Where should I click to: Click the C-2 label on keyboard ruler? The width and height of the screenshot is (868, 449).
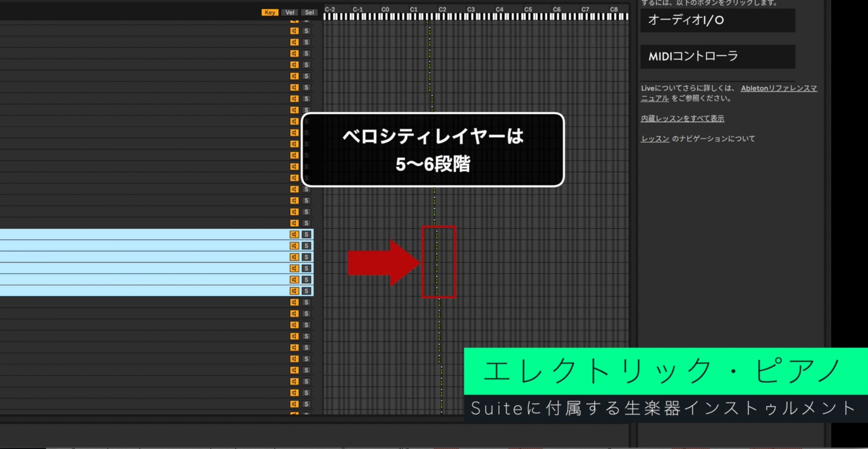pos(330,9)
